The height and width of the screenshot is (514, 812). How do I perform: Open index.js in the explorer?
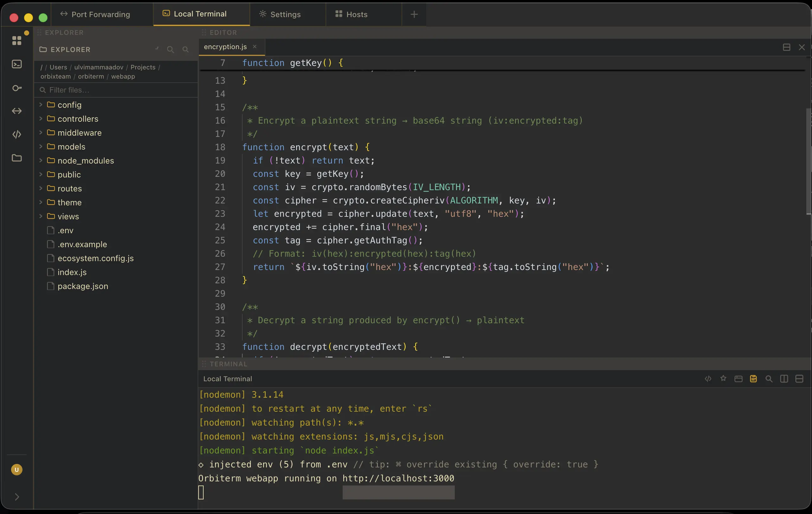tap(116, 272)
